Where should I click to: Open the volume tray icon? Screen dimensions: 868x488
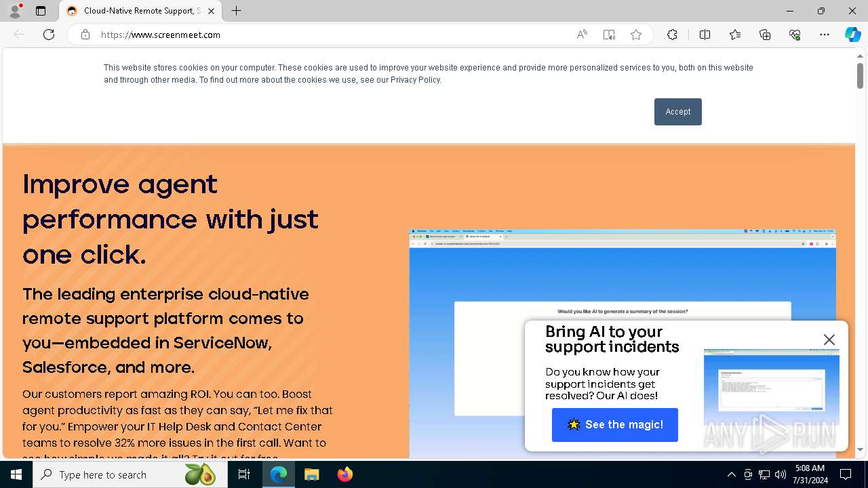tap(781, 474)
